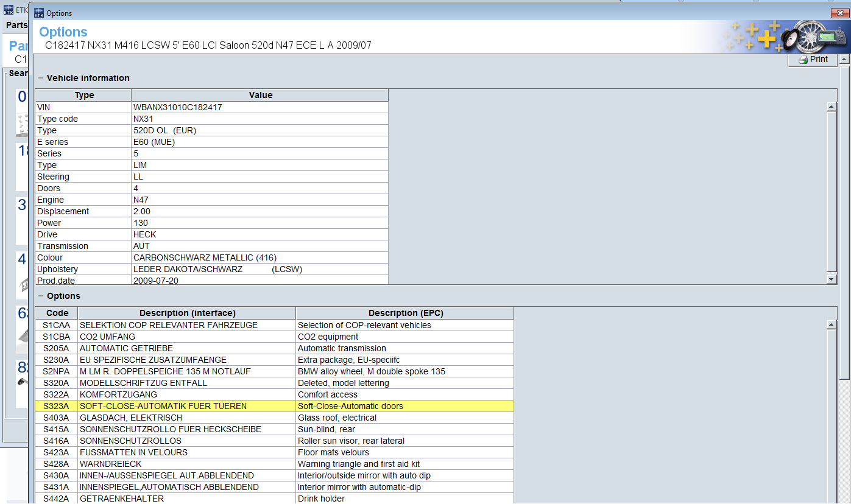
Task: Select MODELLSCHRIFTZUG ENTFALL description
Action: coord(143,383)
